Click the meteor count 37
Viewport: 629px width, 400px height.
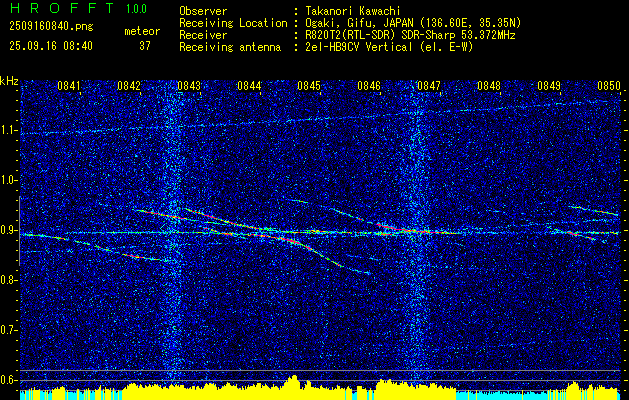[x=145, y=46]
